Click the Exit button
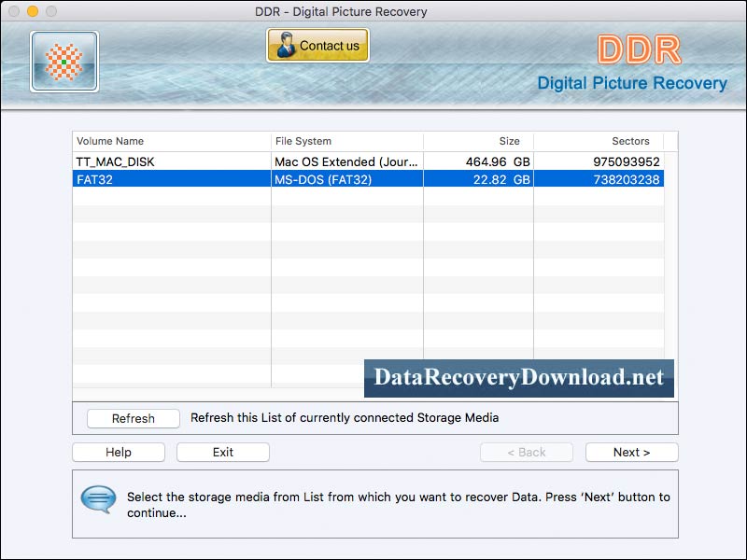Screen dimensions: 747x560 [x=222, y=452]
